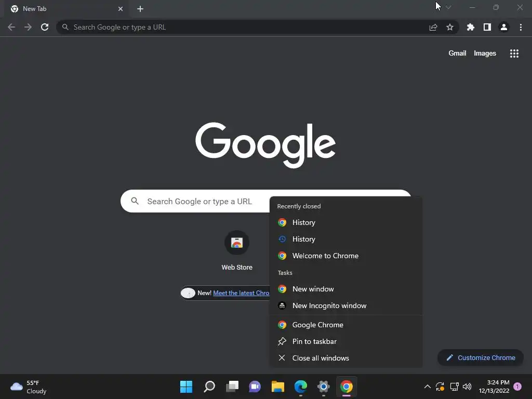Screen dimensions: 532x399
Task: Open Gmail link
Action: [x=457, y=54]
